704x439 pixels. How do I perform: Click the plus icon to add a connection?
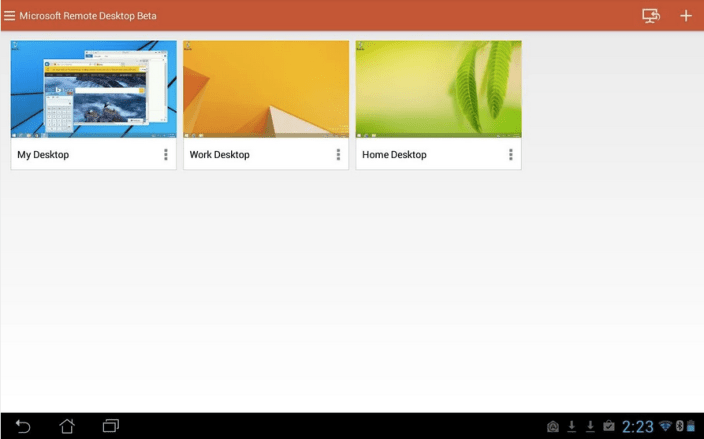point(685,15)
